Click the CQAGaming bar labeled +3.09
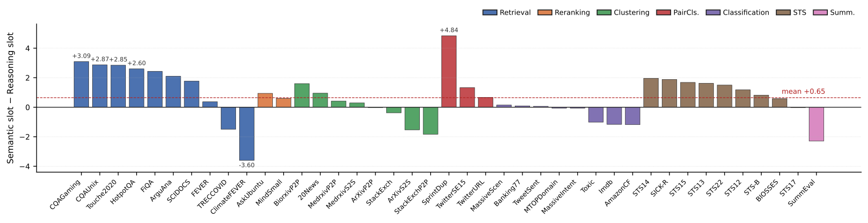Image resolution: width=868 pixels, height=223 pixels. pyautogui.click(x=81, y=84)
